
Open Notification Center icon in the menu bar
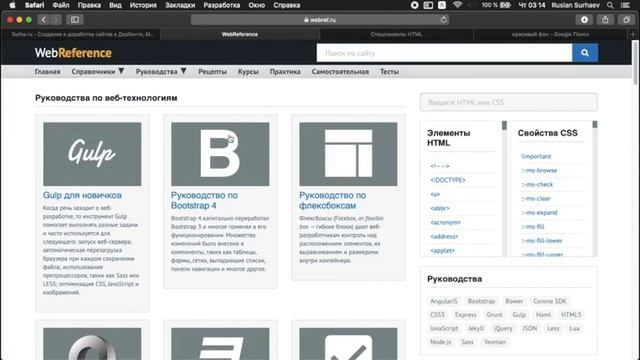tap(625, 5)
